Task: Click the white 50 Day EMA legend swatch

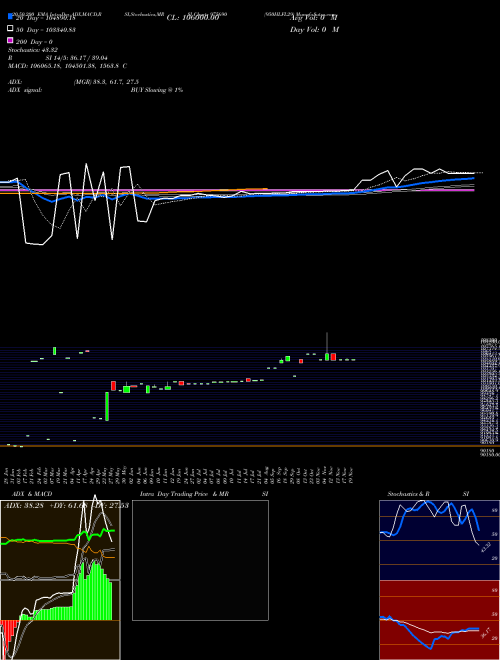Action: pyautogui.click(x=10, y=29)
